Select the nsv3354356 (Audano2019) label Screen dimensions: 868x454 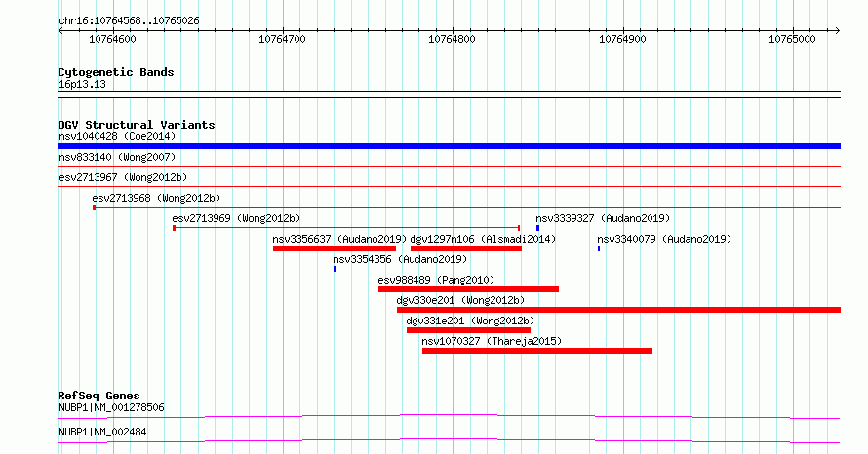[400, 259]
